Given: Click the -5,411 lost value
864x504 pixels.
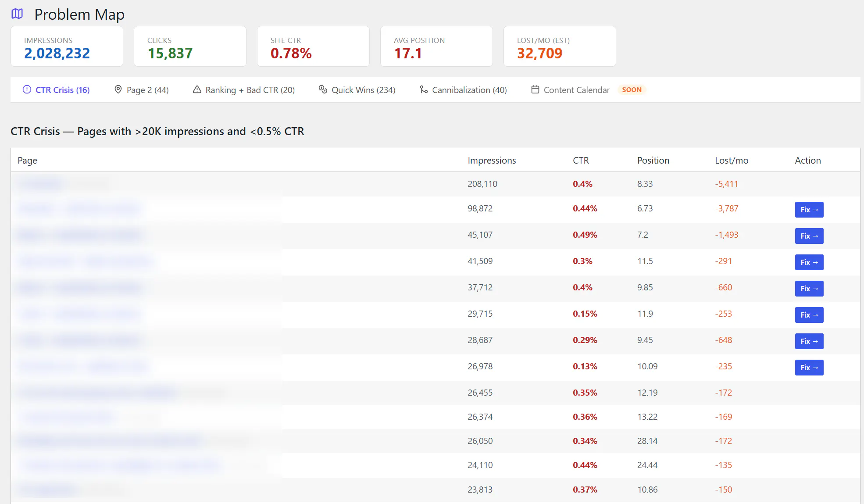Looking at the screenshot, I should 726,184.
